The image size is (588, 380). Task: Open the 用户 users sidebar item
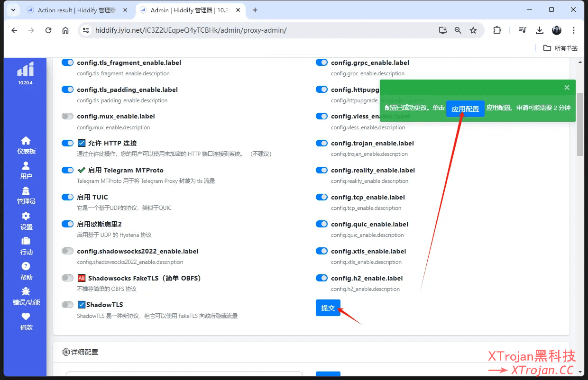click(x=26, y=171)
